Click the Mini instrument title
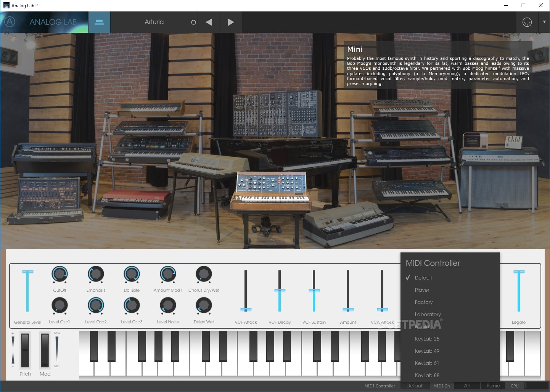This screenshot has height=392, width=550. click(355, 50)
